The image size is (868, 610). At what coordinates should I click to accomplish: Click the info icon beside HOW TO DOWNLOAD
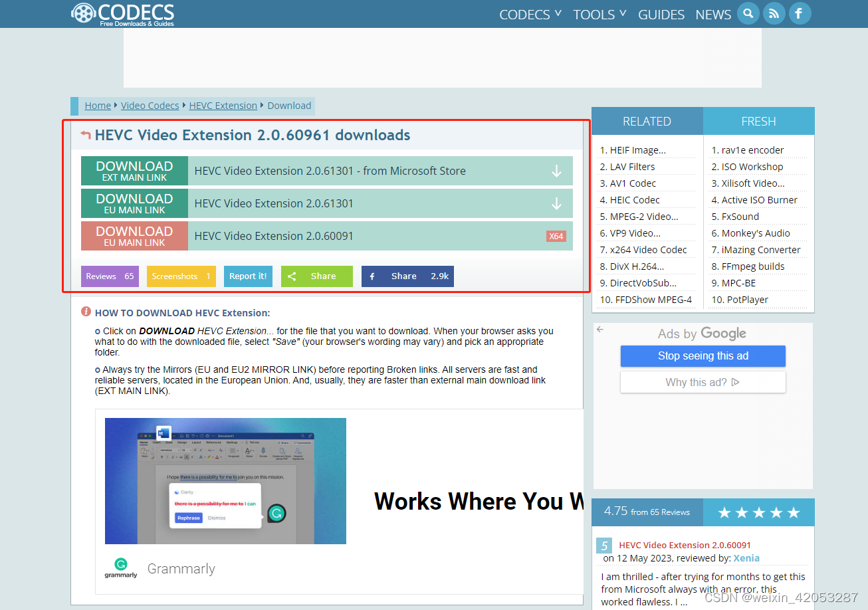(x=86, y=312)
